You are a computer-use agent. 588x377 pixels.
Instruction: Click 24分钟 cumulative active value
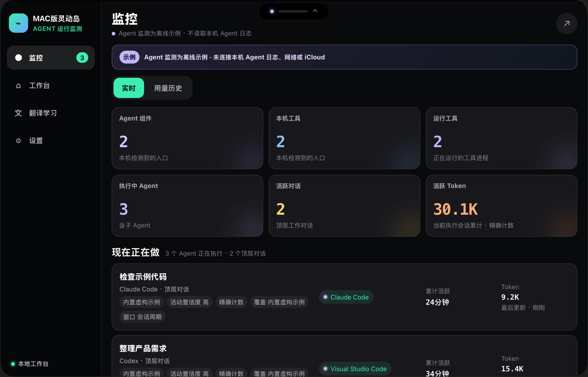pyautogui.click(x=437, y=302)
